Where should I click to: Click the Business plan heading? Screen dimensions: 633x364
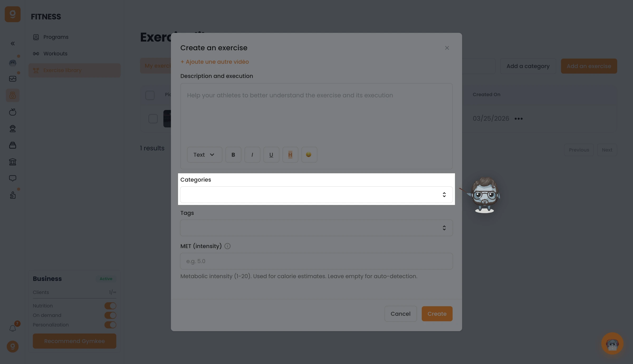coord(47,279)
